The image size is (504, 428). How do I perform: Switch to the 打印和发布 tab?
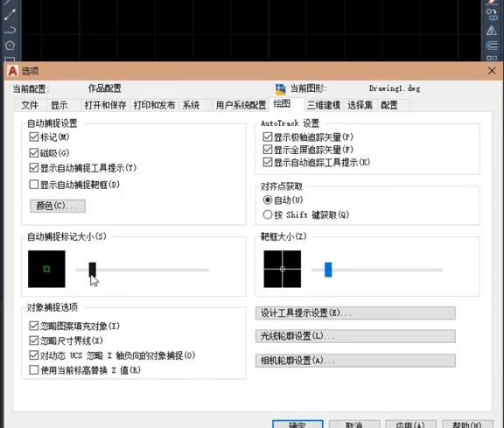[x=154, y=105]
